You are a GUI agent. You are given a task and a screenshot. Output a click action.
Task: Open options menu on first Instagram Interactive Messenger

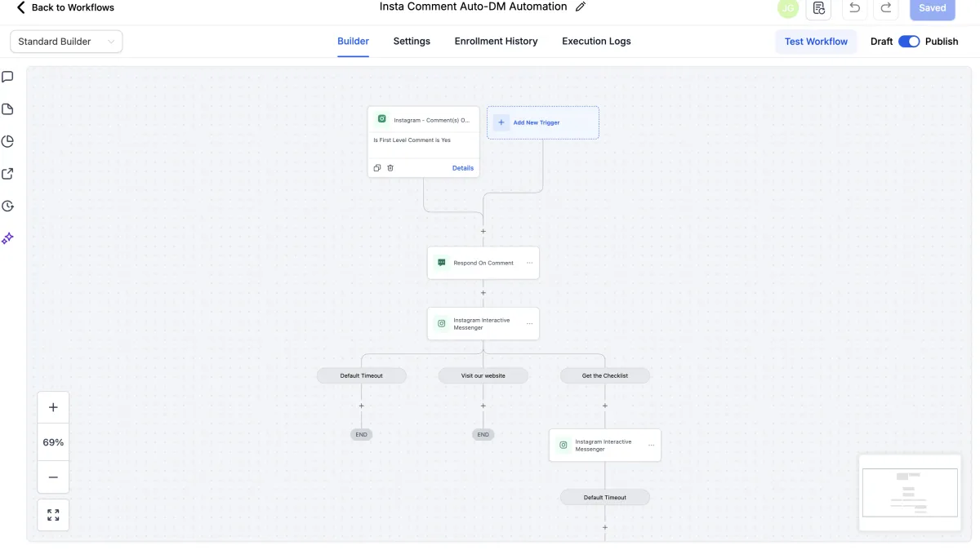[529, 324]
